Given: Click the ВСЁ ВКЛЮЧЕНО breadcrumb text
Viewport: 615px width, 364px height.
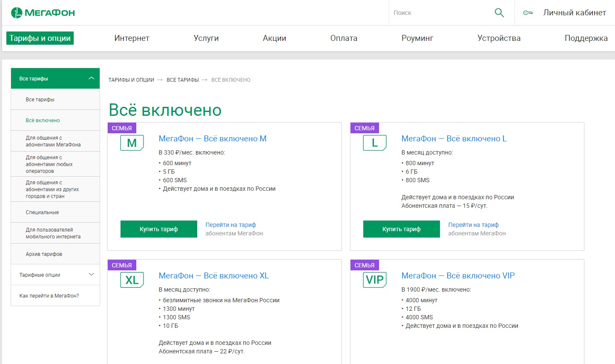Looking at the screenshot, I should (231, 80).
